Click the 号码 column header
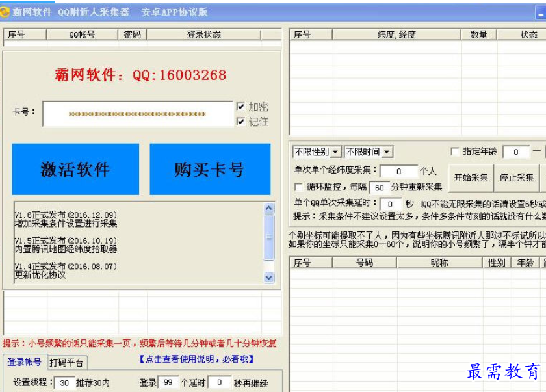The width and height of the screenshot is (546, 392). click(365, 263)
